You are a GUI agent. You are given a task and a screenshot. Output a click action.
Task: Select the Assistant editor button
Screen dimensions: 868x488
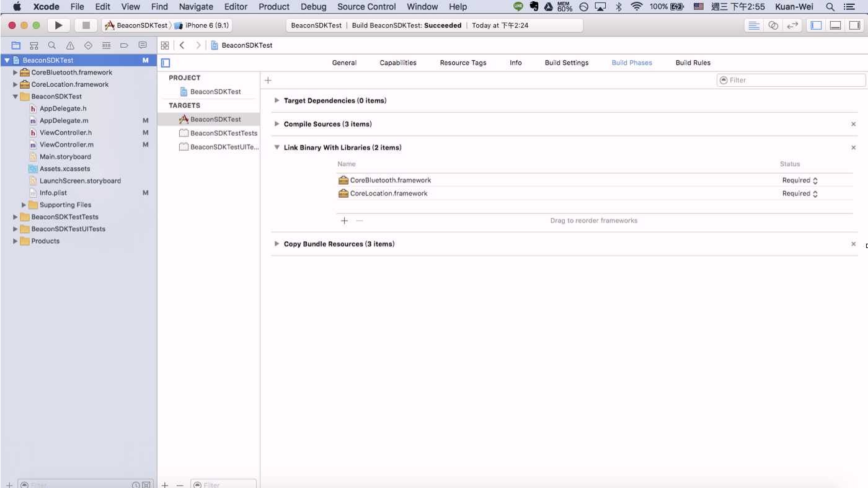pos(773,25)
